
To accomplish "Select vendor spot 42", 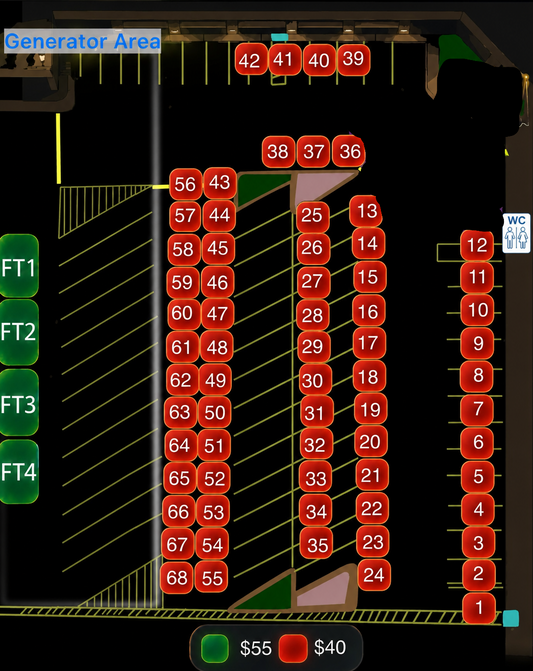I will tap(251, 59).
